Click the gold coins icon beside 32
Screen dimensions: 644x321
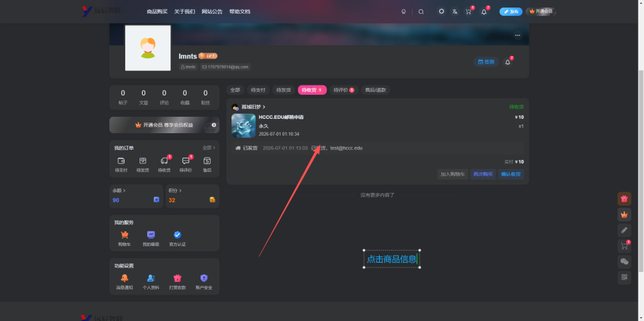tap(213, 200)
